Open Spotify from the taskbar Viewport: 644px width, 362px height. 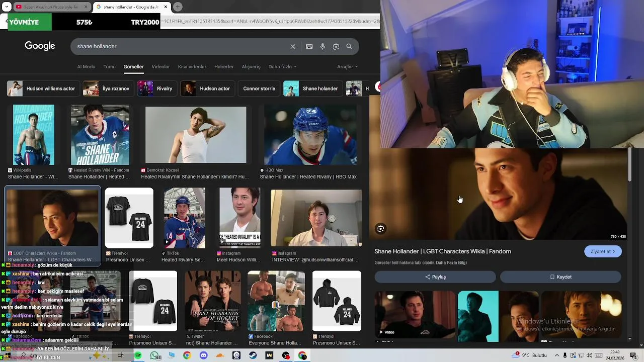click(138, 355)
